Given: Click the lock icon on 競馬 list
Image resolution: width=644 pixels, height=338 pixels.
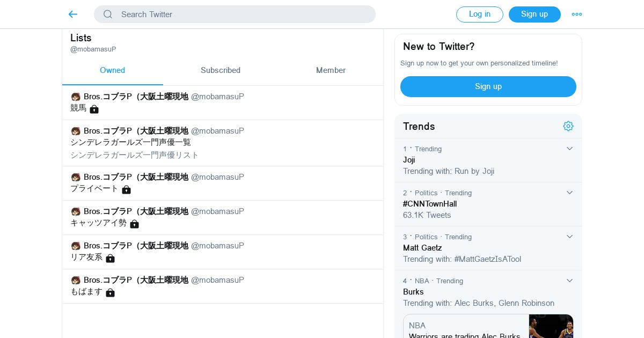Looking at the screenshot, I should pyautogui.click(x=94, y=109).
